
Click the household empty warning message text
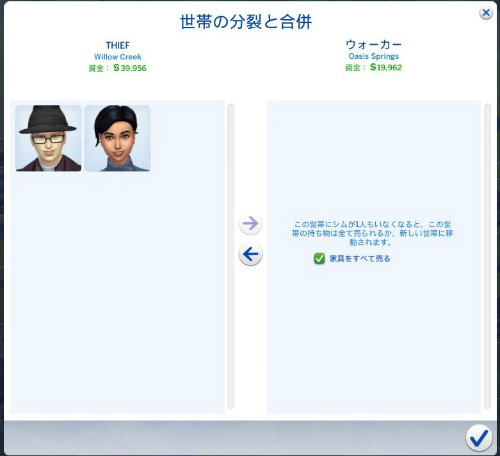coord(372,233)
